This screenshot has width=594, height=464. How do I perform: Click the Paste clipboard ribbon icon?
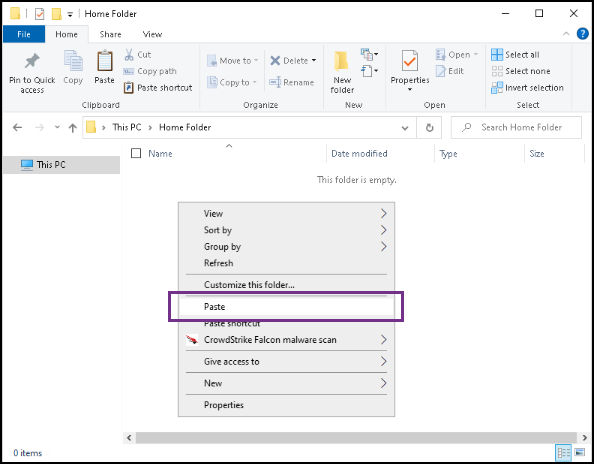pyautogui.click(x=105, y=61)
